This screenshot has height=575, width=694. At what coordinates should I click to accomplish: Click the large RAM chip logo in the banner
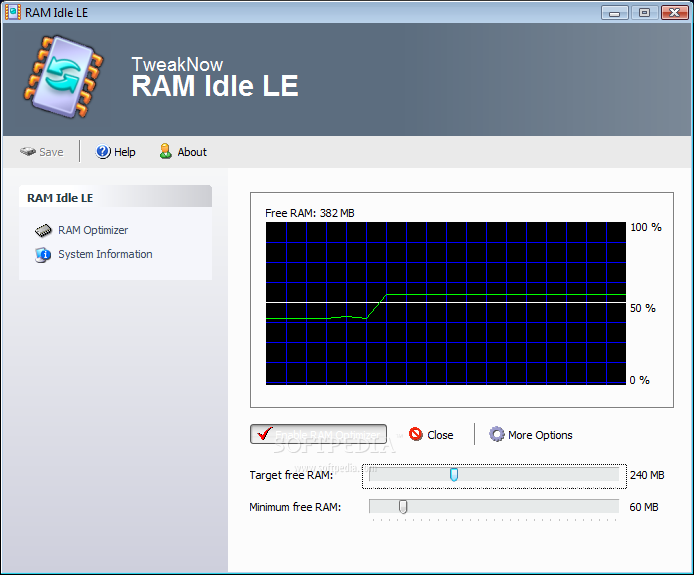pos(63,76)
